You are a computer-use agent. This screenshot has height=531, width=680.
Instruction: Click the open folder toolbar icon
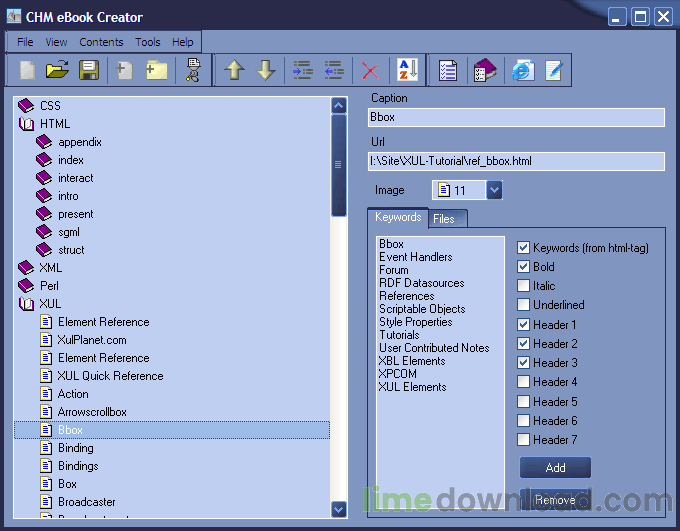pos(57,70)
